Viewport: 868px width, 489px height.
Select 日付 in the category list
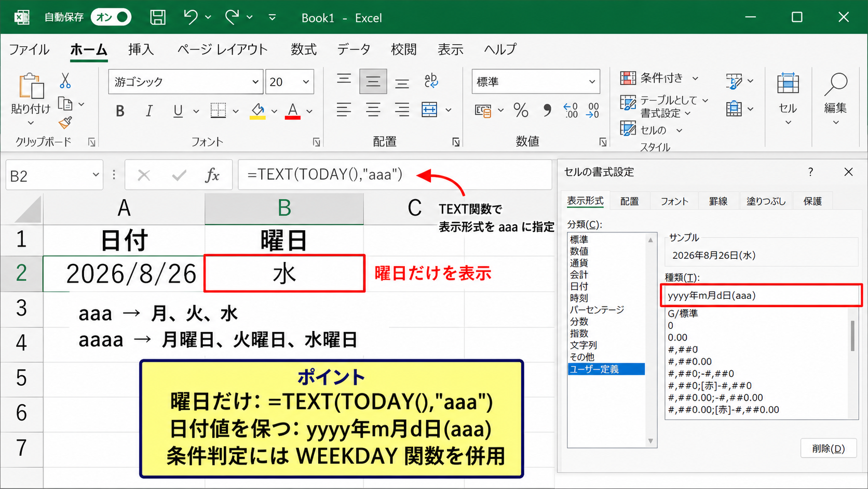(x=579, y=286)
